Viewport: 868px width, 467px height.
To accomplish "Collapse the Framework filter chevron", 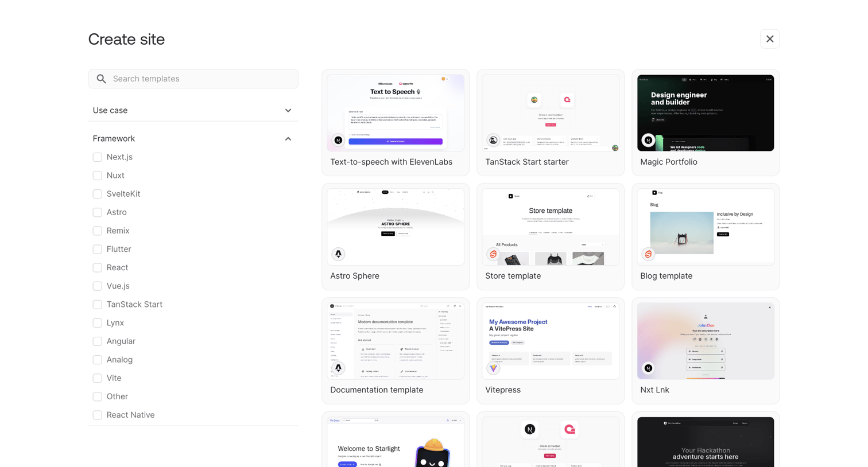I will tap(288, 139).
